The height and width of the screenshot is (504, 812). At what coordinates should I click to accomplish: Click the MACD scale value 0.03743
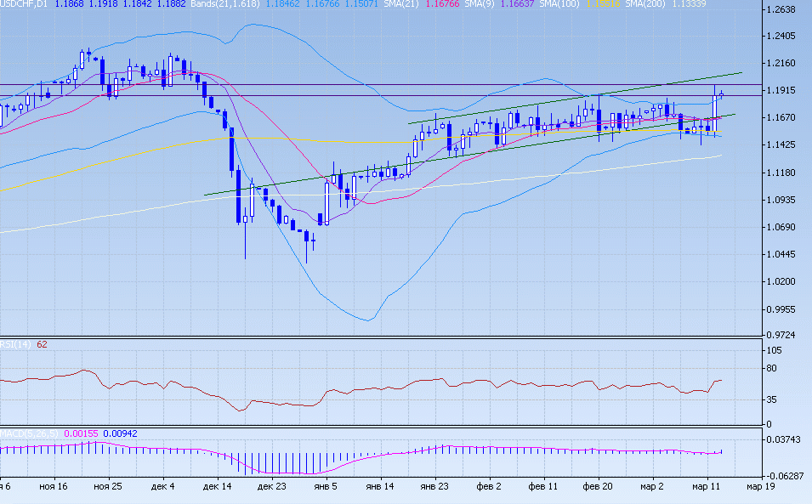click(782, 439)
